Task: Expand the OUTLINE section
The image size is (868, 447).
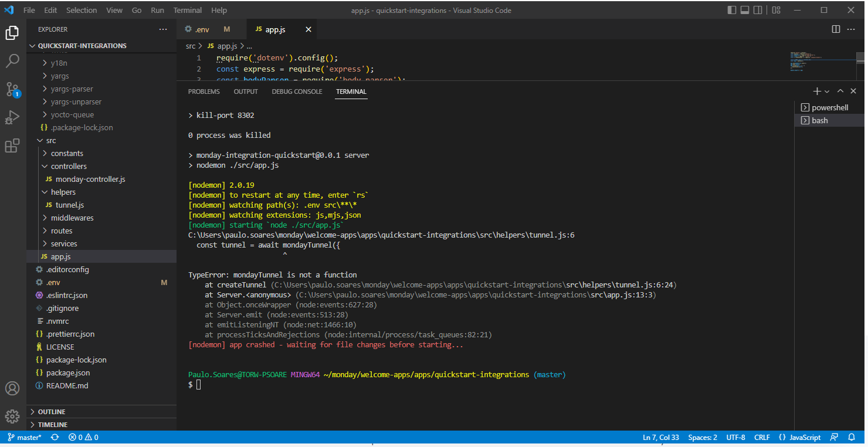Action: point(101,412)
